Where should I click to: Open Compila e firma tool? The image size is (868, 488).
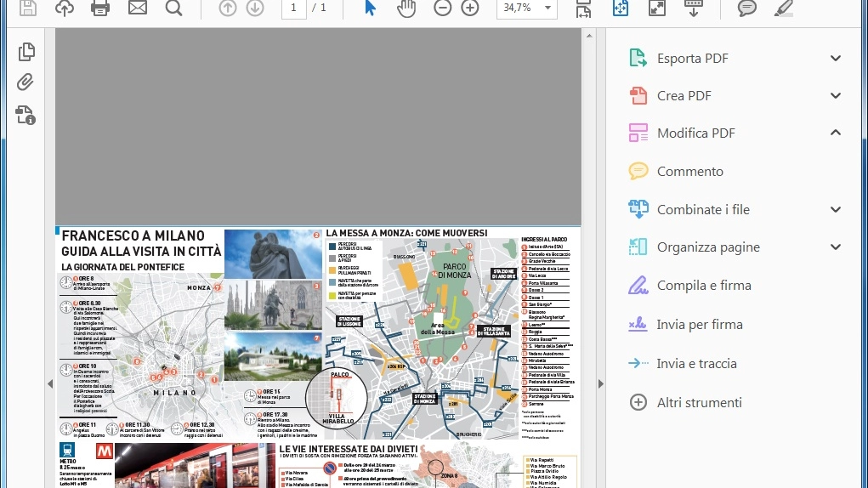click(x=704, y=286)
